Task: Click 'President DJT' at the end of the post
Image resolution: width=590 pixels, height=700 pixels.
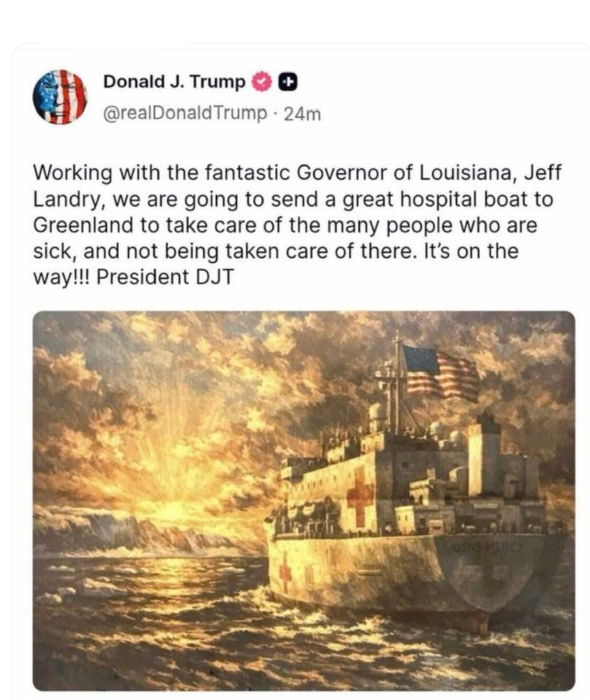Action: [165, 277]
